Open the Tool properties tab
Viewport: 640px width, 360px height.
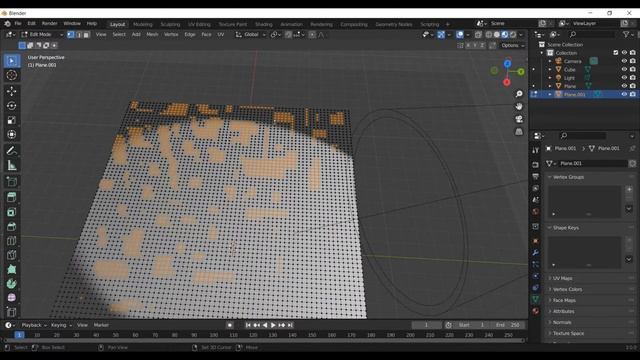coord(536,150)
